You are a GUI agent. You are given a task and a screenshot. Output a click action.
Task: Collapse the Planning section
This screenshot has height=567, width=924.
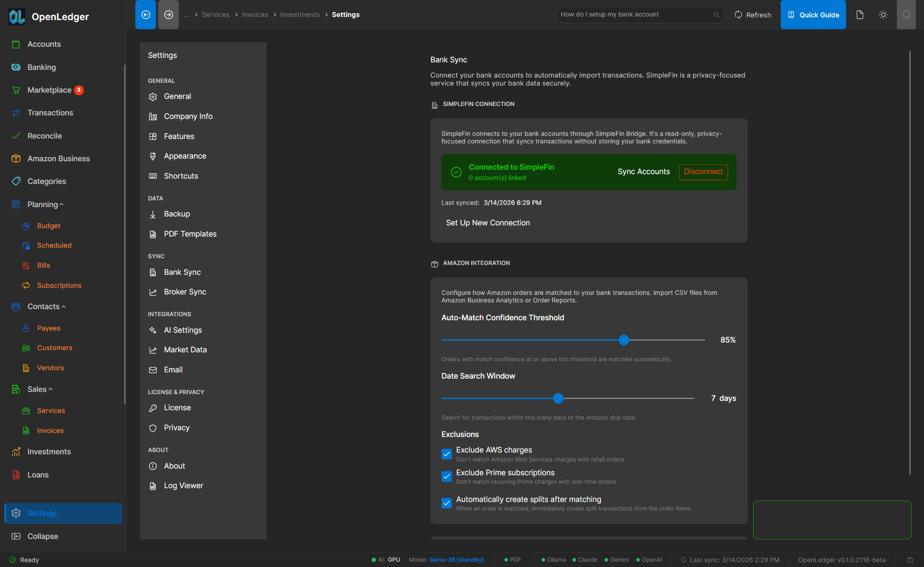point(42,204)
